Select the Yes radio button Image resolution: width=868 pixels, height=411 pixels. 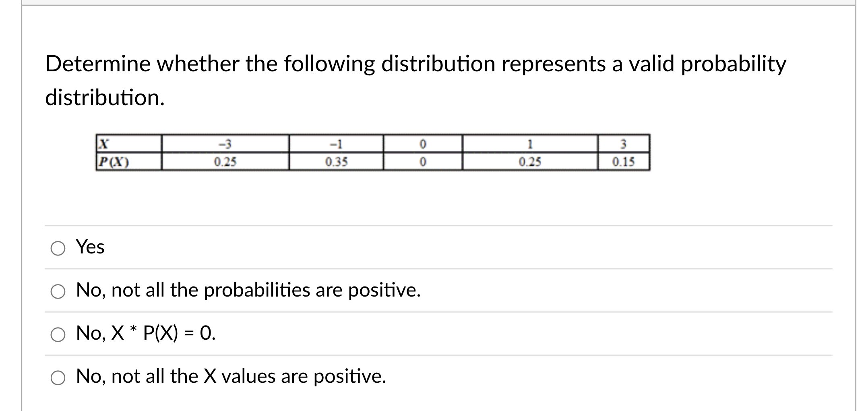tap(58, 249)
